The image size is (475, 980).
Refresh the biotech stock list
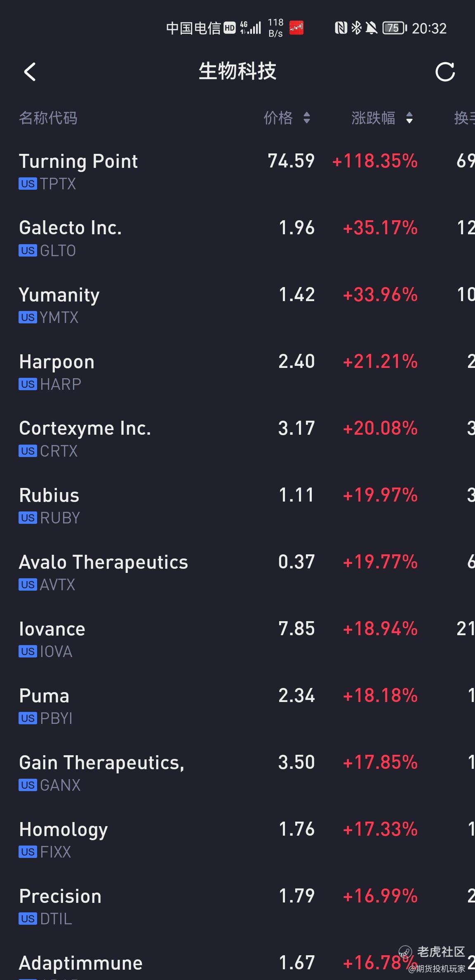pos(445,72)
